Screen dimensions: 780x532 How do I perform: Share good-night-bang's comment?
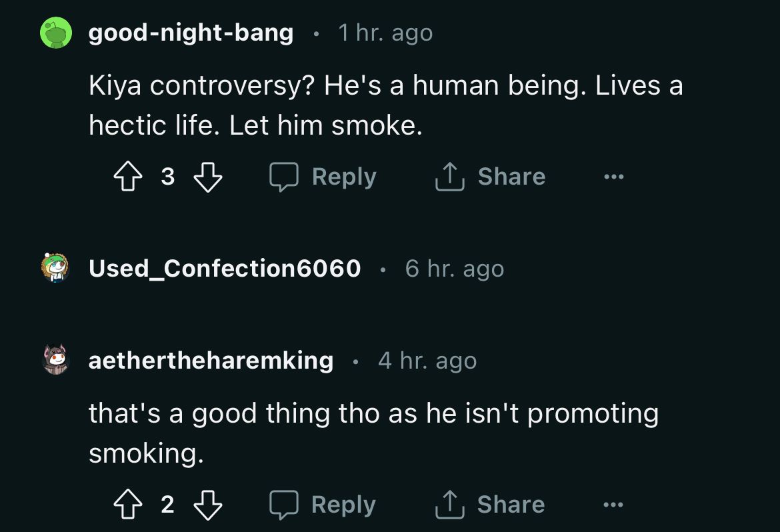490,177
